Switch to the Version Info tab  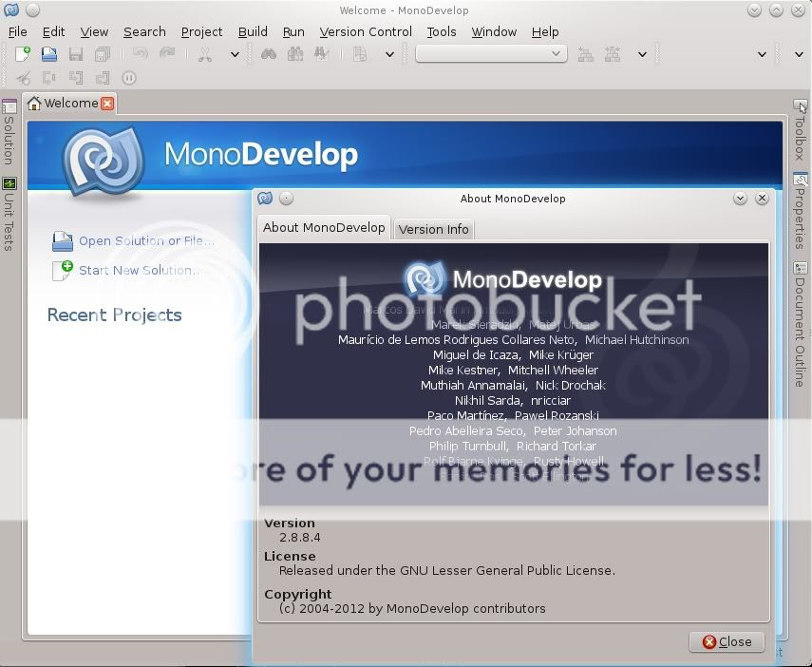(433, 229)
